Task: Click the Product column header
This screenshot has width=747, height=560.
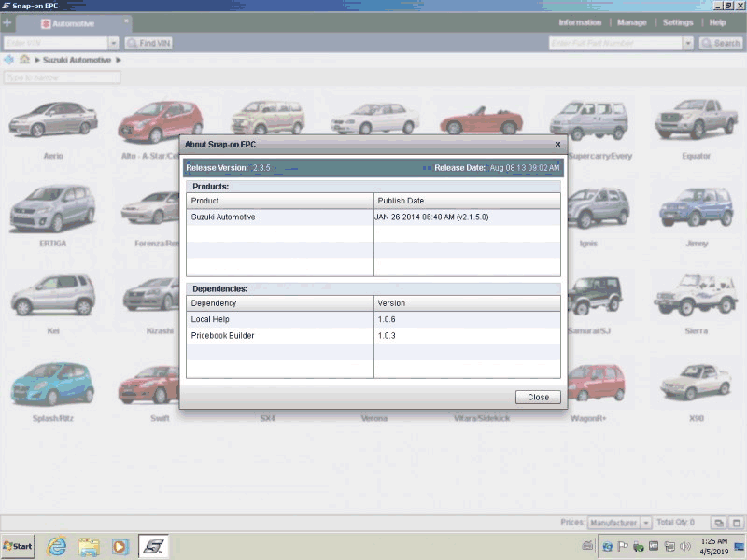Action: coord(279,201)
